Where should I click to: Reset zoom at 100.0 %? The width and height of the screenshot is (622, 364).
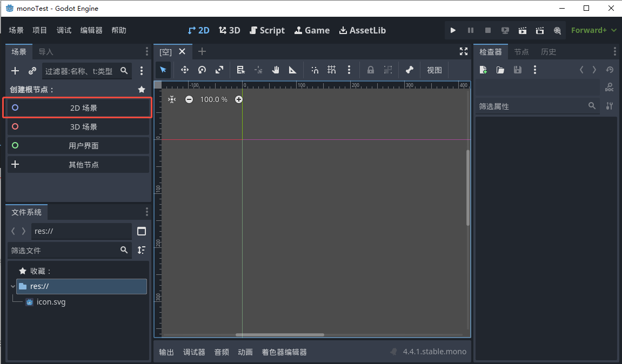pos(214,99)
